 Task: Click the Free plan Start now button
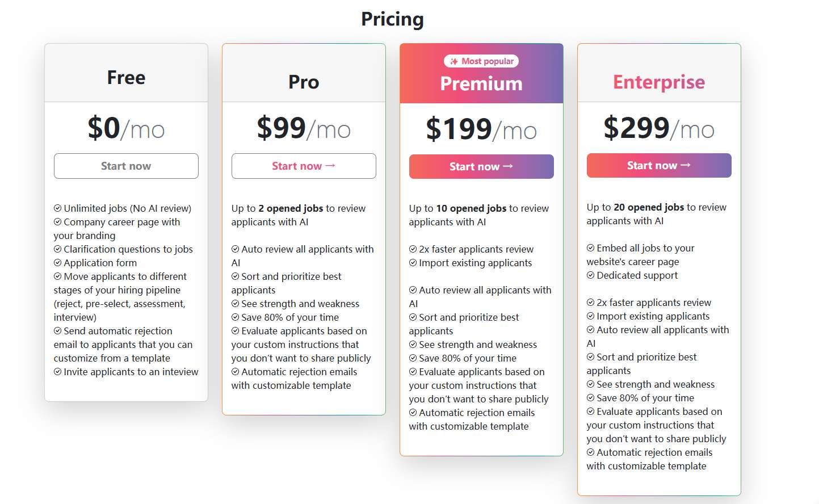(x=126, y=166)
